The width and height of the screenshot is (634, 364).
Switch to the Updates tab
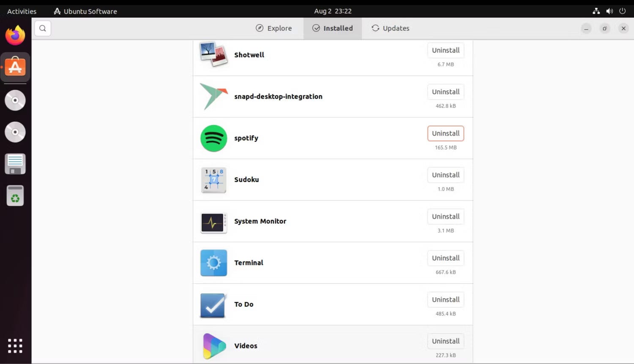(390, 28)
